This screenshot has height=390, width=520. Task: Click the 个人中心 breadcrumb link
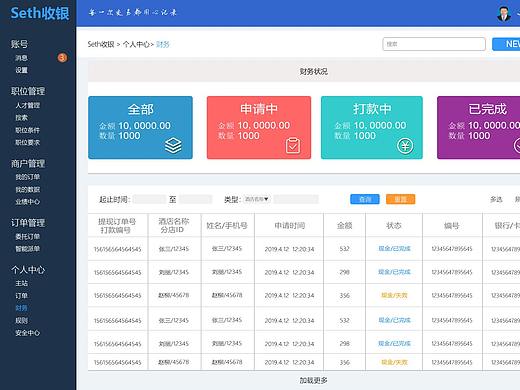(x=136, y=44)
